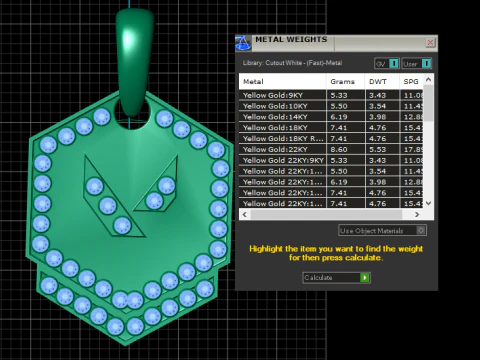The width and height of the screenshot is (480, 360).
Task: Select the Yellow Gold:18KY R... row
Action: 331,139
